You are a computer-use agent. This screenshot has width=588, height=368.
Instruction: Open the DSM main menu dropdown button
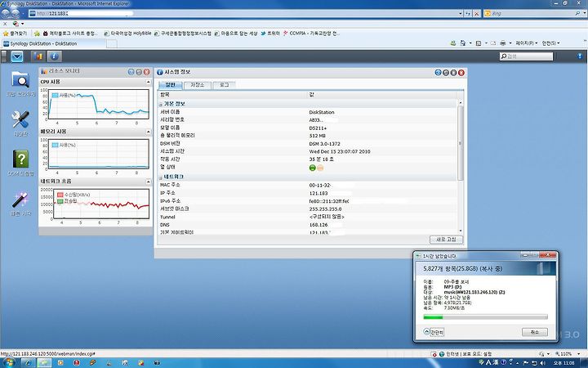17,56
